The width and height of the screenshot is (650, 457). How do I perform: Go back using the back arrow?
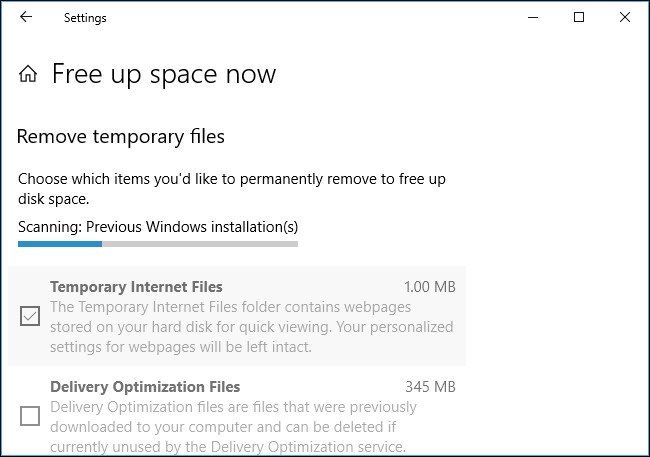click(26, 17)
